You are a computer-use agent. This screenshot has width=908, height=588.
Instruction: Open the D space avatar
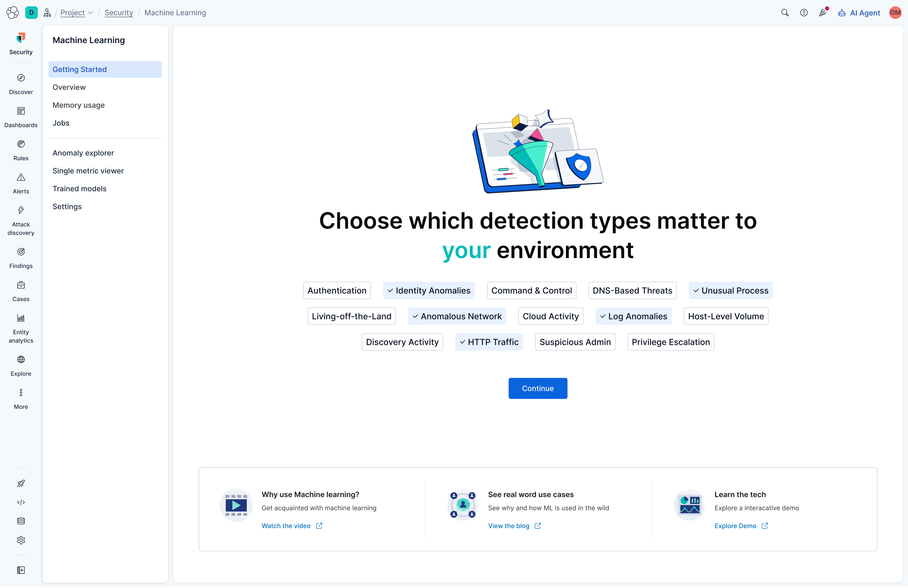point(31,13)
